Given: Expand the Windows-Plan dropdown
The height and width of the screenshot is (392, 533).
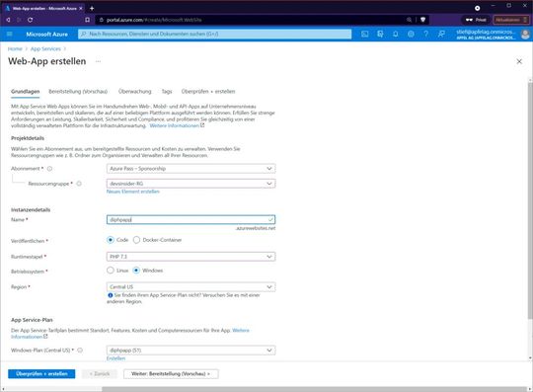Looking at the screenshot, I should (x=190, y=351).
